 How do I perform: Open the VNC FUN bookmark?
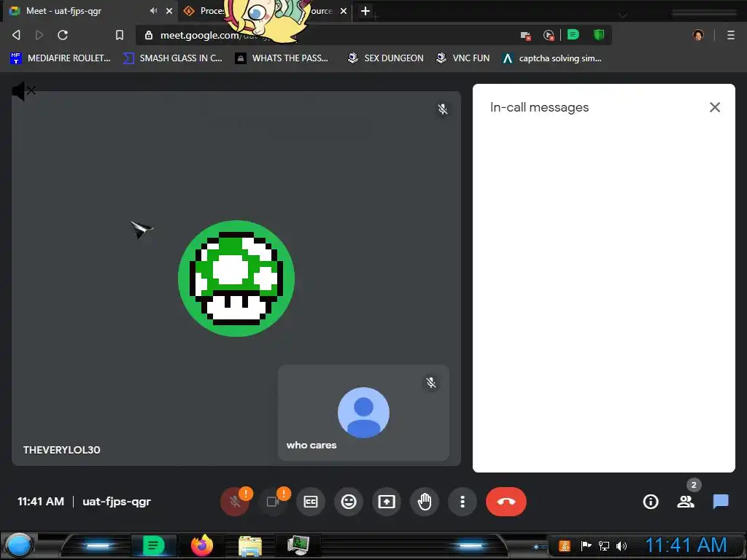pyautogui.click(x=463, y=58)
